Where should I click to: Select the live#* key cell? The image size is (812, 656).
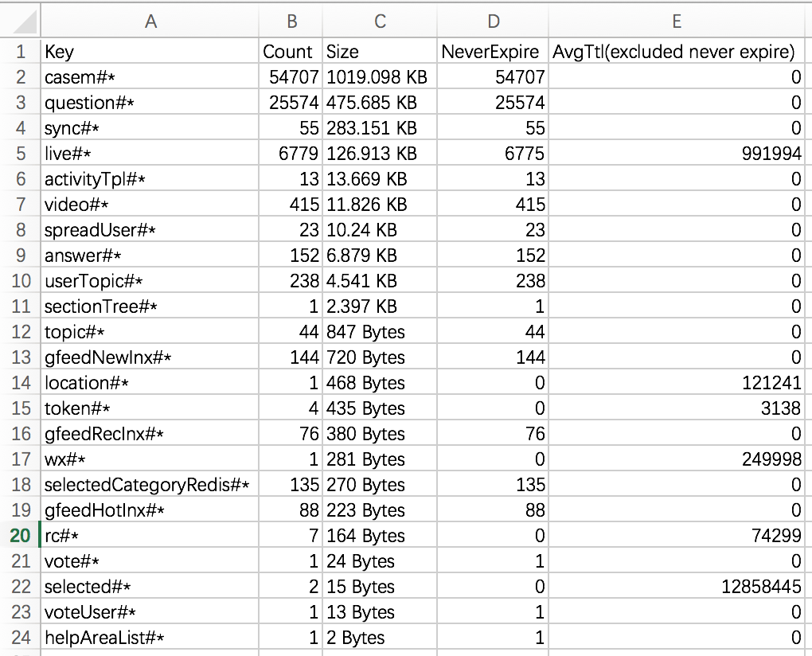(150, 153)
